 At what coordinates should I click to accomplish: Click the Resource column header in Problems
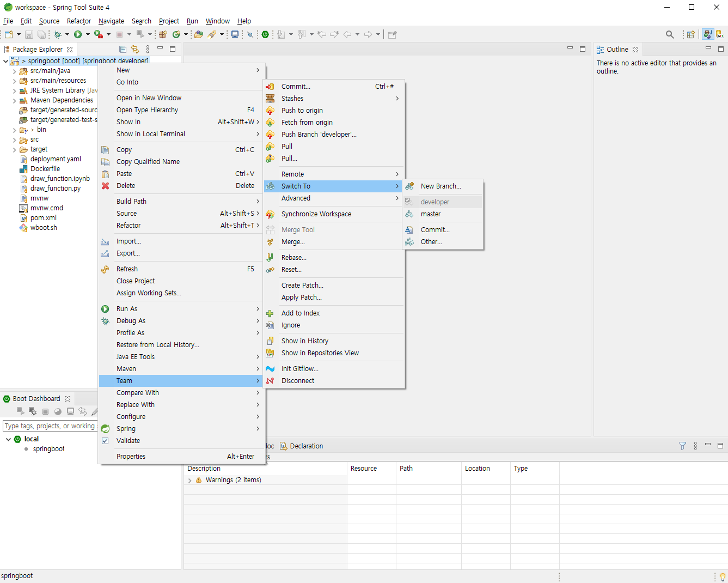(371, 469)
